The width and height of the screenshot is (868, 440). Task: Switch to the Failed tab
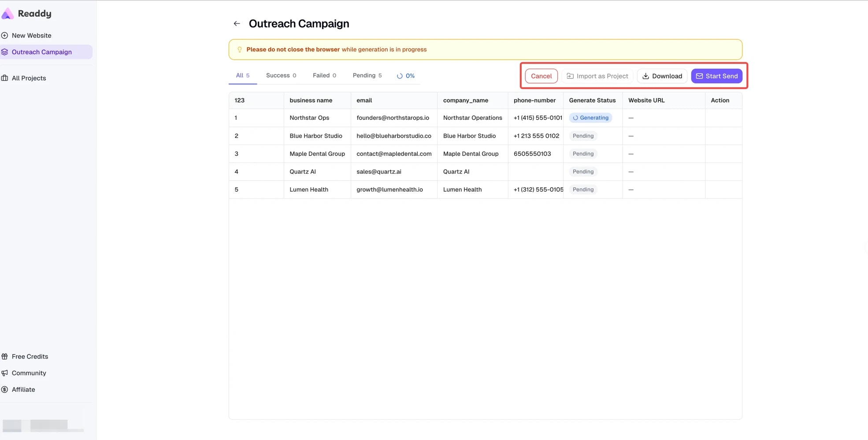tap(324, 76)
